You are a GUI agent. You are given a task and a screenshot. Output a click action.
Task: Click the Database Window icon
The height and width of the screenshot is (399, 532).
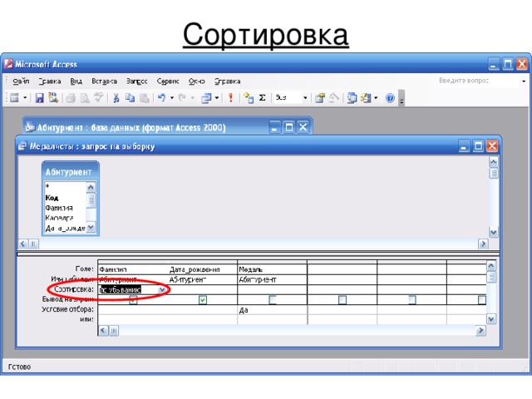pyautogui.click(x=352, y=98)
